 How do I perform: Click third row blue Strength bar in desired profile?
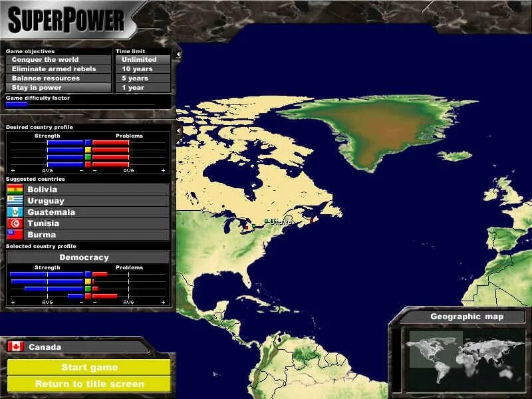(x=65, y=157)
